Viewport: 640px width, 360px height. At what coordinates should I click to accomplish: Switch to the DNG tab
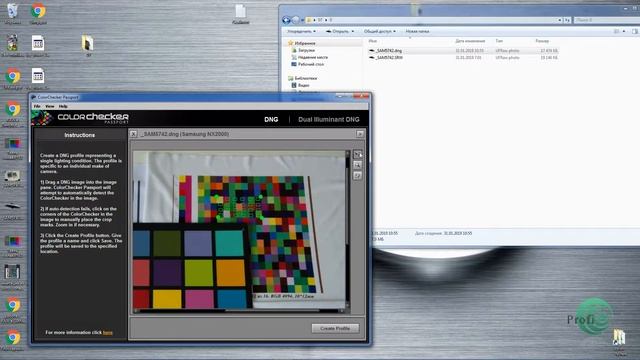click(271, 119)
